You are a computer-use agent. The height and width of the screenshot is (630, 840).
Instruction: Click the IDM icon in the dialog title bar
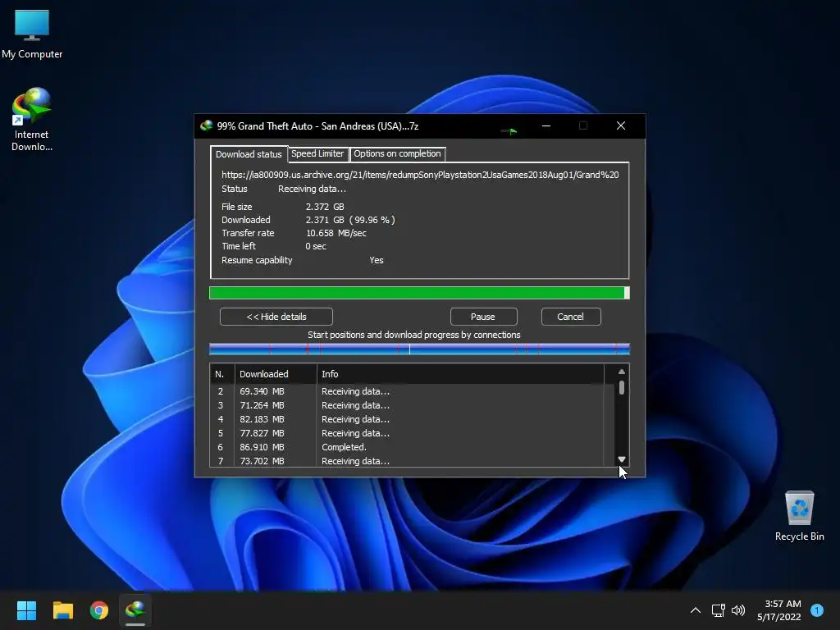pyautogui.click(x=206, y=126)
